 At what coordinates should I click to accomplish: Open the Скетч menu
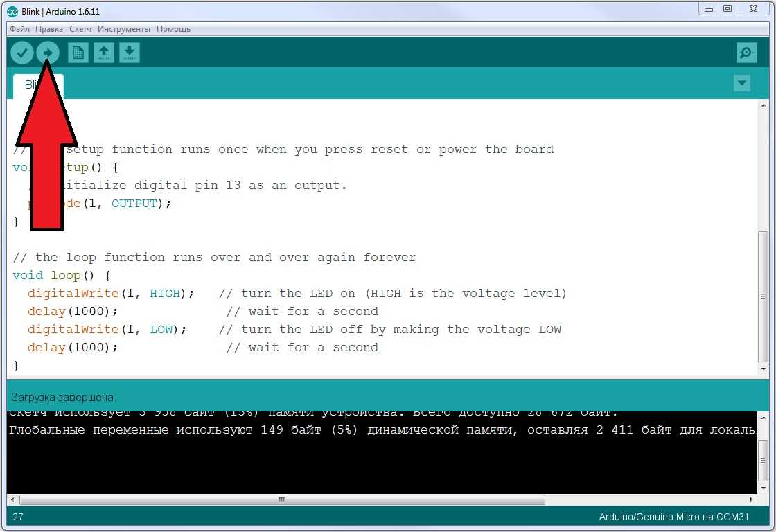[80, 29]
